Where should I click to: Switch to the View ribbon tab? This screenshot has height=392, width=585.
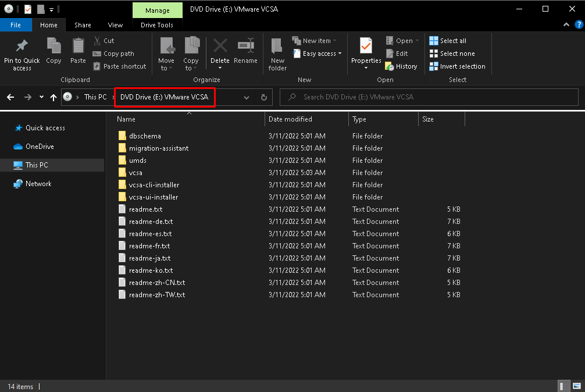pyautogui.click(x=115, y=25)
